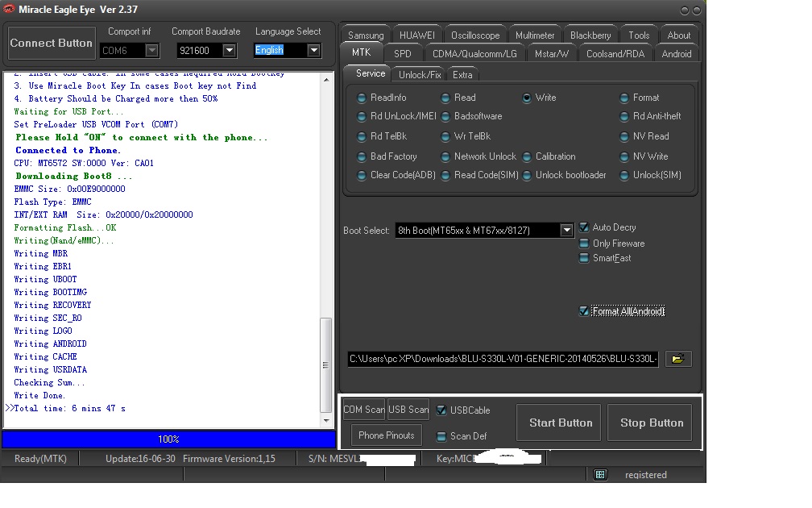Open Phone Pinouts
The height and width of the screenshot is (508, 812).
tap(387, 435)
